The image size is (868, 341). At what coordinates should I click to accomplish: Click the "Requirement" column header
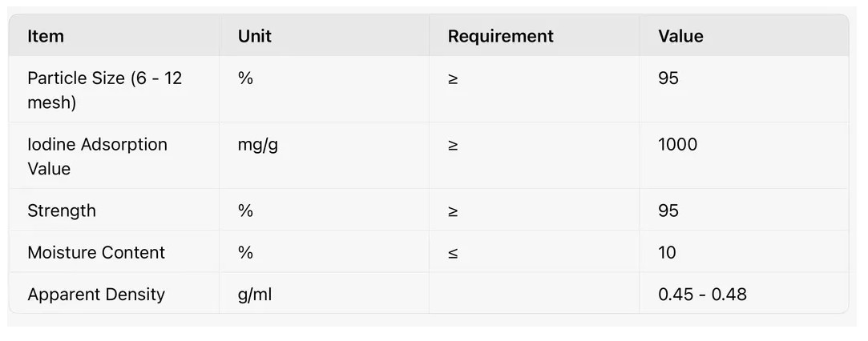point(500,36)
